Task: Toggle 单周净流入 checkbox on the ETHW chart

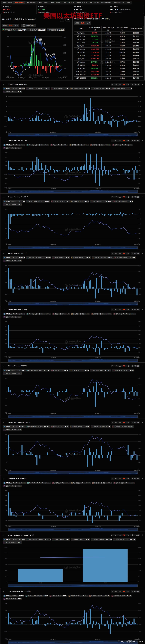Action: [4, 314]
